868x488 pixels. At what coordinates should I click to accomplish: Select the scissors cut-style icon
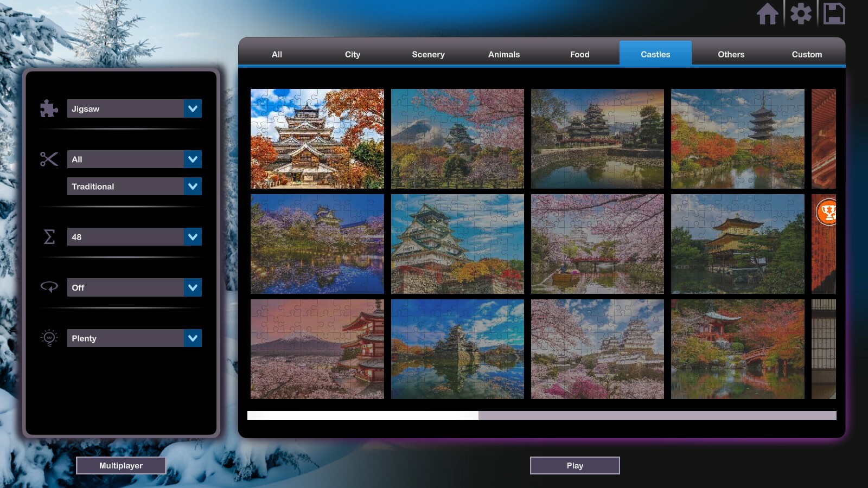(x=48, y=159)
